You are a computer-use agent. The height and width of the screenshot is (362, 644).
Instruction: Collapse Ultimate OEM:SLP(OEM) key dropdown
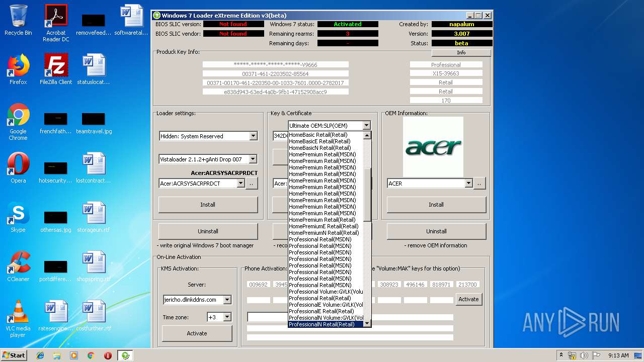(x=366, y=126)
